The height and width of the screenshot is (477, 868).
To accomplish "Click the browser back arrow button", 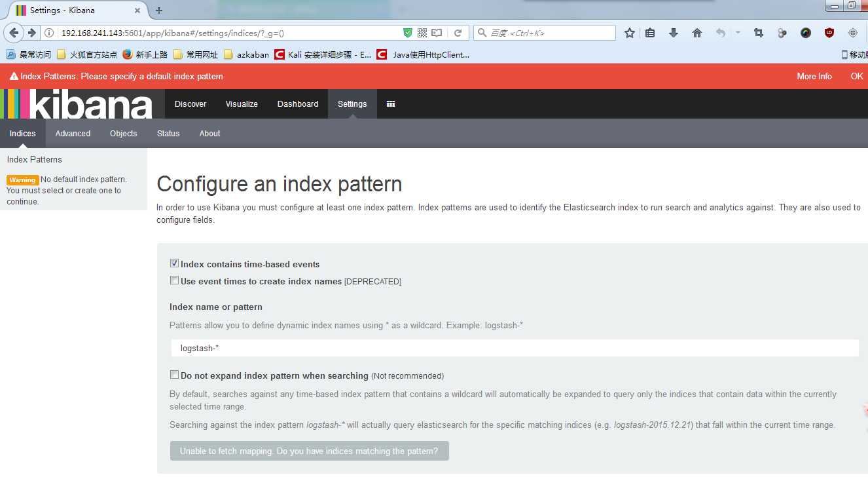I will (x=14, y=33).
